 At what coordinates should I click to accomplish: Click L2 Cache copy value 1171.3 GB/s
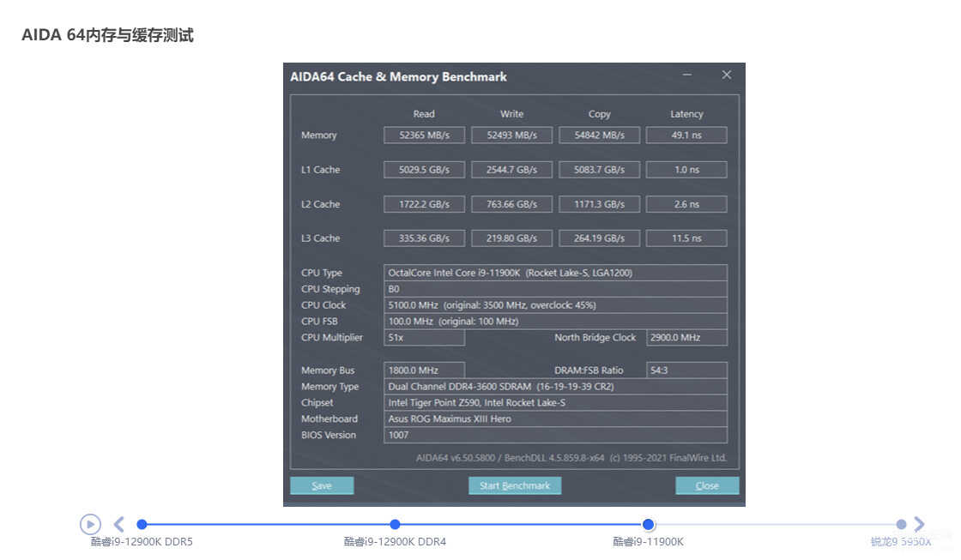coord(600,204)
